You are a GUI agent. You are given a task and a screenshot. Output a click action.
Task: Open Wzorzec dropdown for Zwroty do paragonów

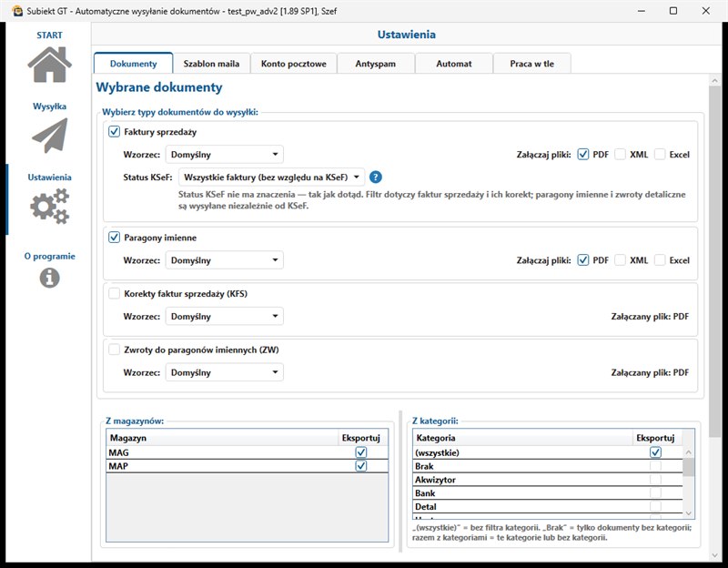pyautogui.click(x=224, y=372)
